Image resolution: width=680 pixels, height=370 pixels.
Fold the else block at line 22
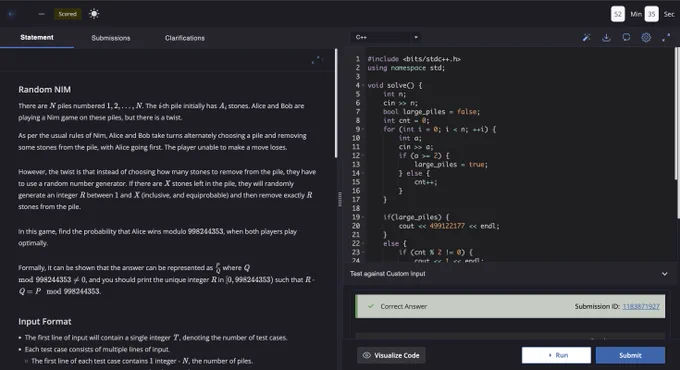pos(363,243)
